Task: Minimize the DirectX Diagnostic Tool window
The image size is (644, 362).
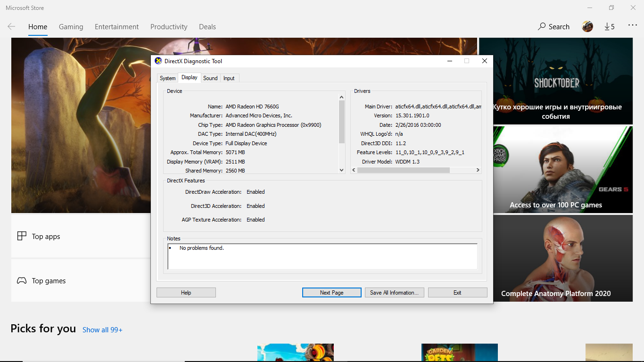Action: pos(450,61)
